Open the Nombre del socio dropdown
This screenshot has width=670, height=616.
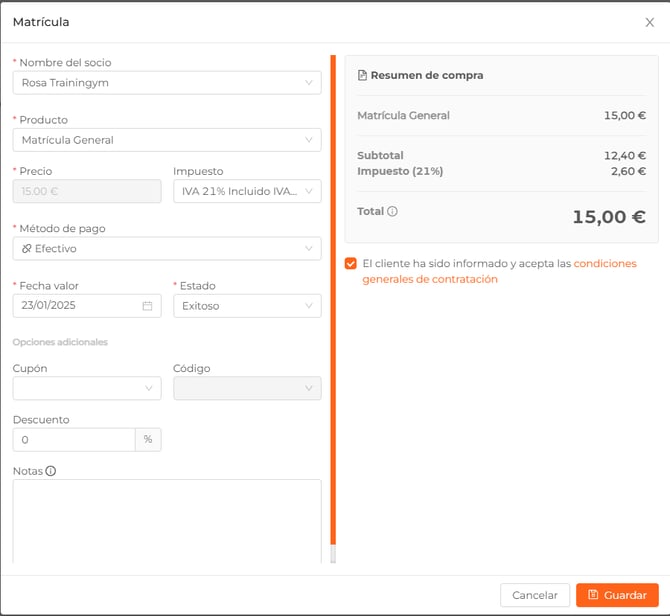167,83
